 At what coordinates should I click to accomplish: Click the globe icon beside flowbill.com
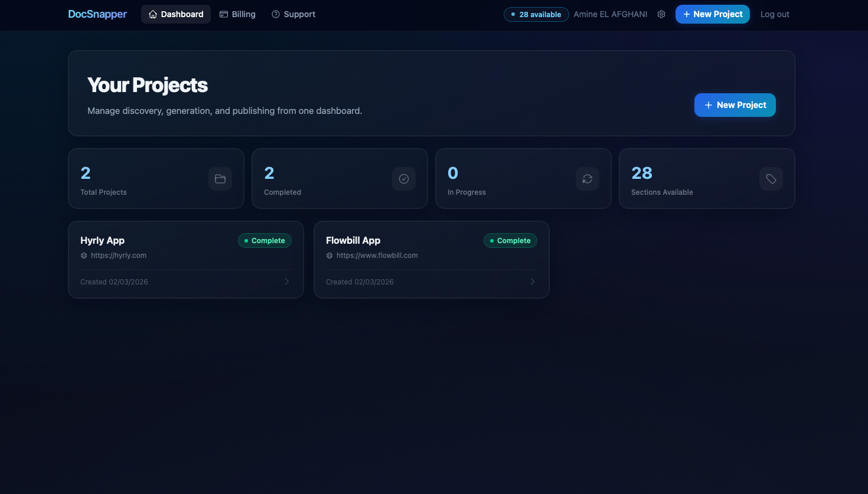tap(329, 255)
